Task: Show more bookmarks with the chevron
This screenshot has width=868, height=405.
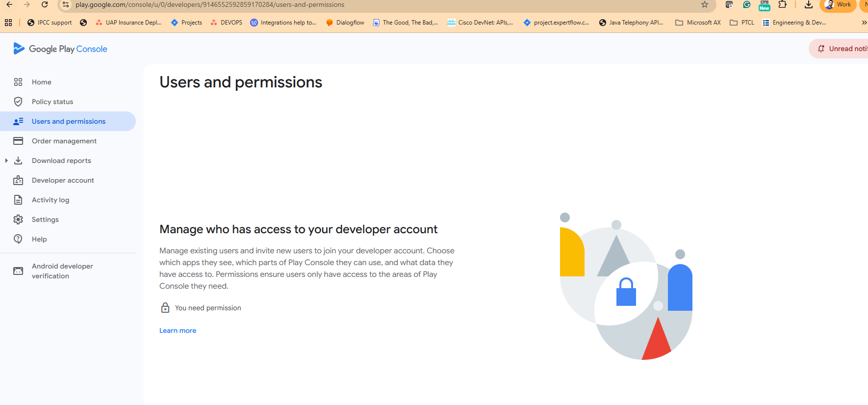Action: pyautogui.click(x=864, y=23)
